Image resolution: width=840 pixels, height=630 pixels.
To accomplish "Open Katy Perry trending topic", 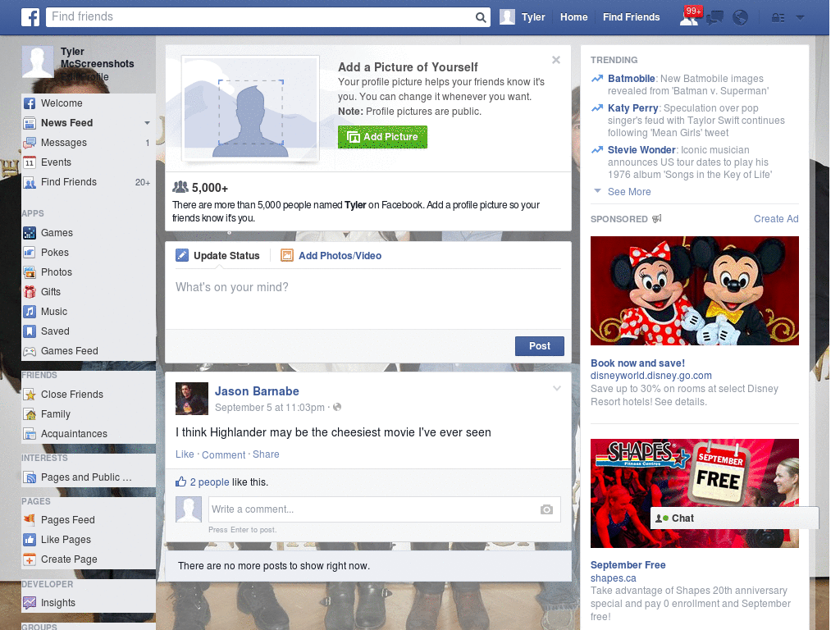I will click(x=632, y=108).
